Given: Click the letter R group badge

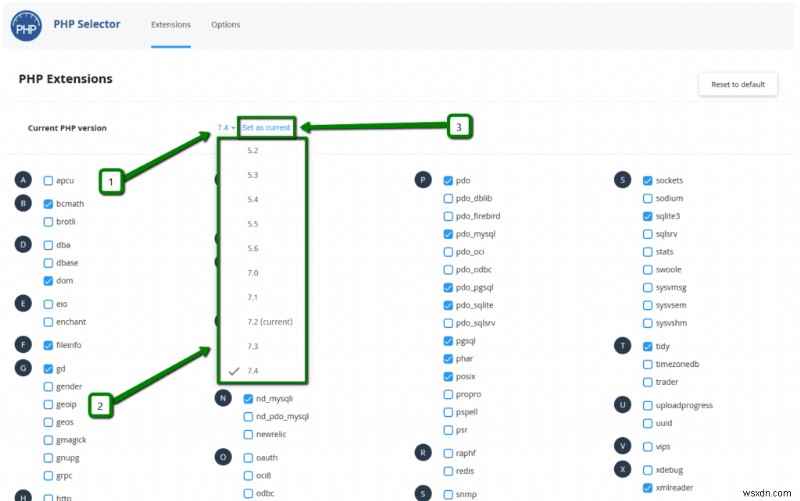Looking at the screenshot, I should coord(422,452).
